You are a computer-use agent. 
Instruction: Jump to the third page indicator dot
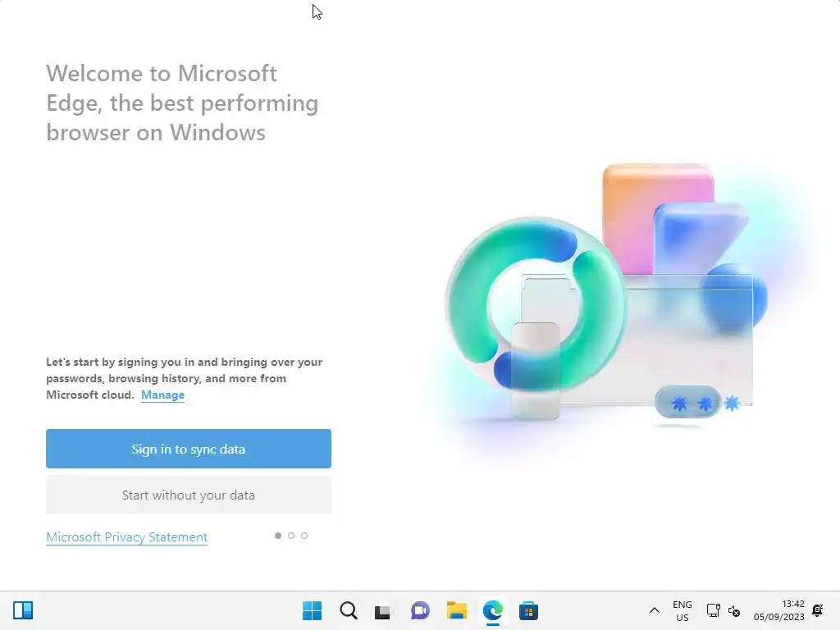pos(304,536)
